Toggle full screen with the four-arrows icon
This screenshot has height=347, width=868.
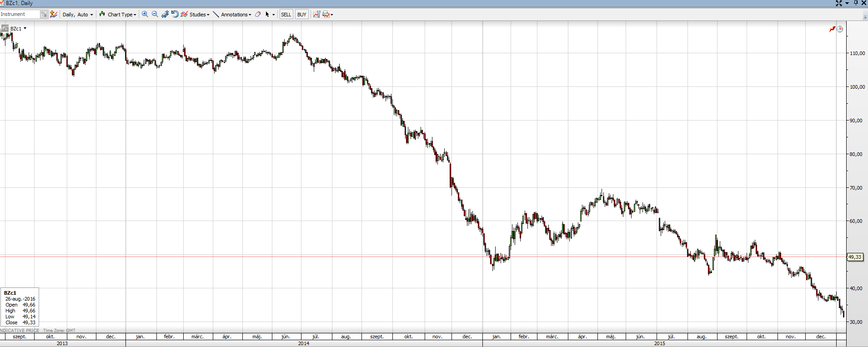838,3
